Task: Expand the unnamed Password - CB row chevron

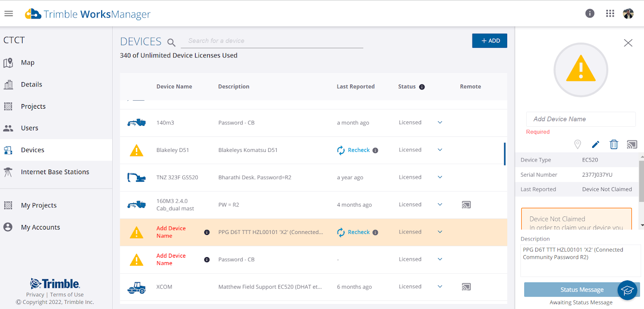Action: (x=440, y=259)
